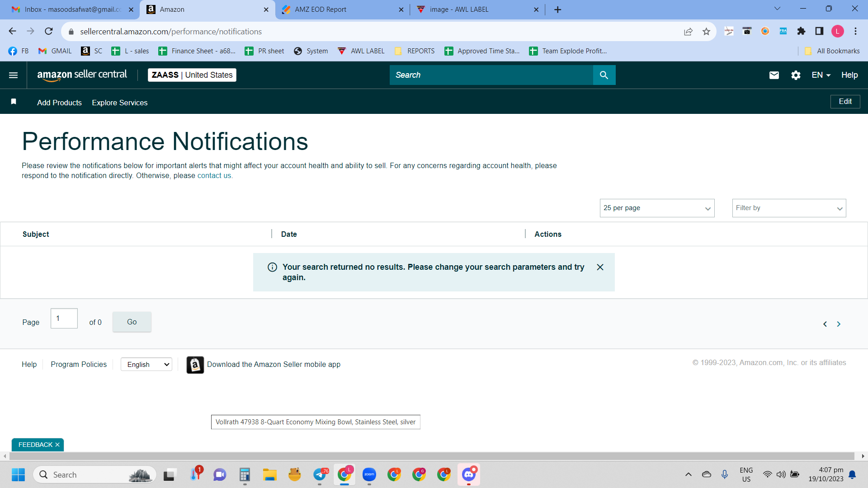
Task: Open the Help menu in header
Action: point(849,75)
